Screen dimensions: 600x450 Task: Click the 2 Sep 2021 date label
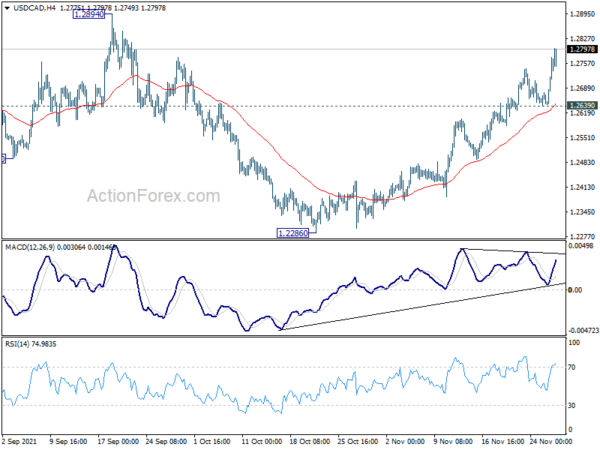pos(20,442)
